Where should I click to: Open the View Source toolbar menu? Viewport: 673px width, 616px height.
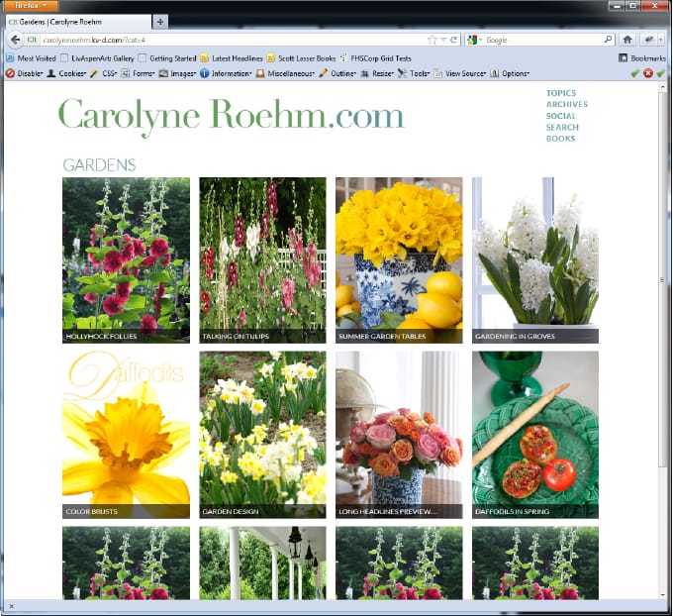pos(460,73)
